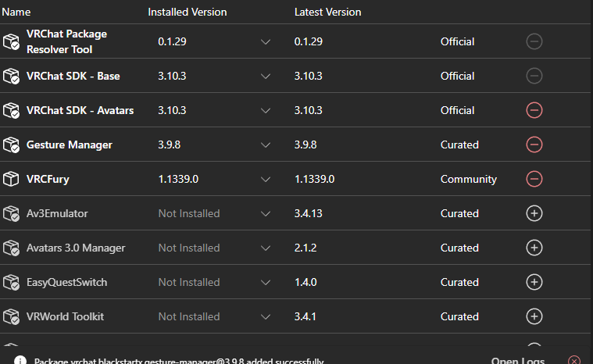Select the Avatars 3.0 Manager package name
593x364 pixels.
pyautogui.click(x=76, y=248)
